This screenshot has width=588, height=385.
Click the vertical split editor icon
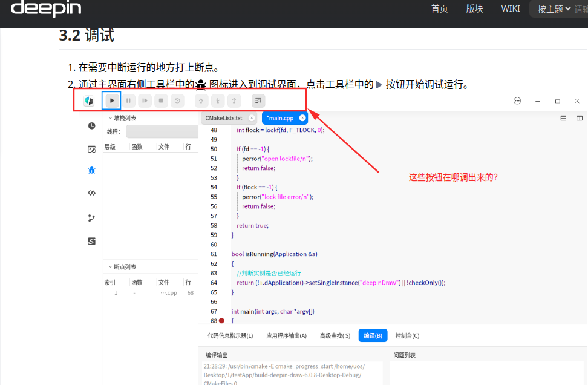click(x=580, y=118)
